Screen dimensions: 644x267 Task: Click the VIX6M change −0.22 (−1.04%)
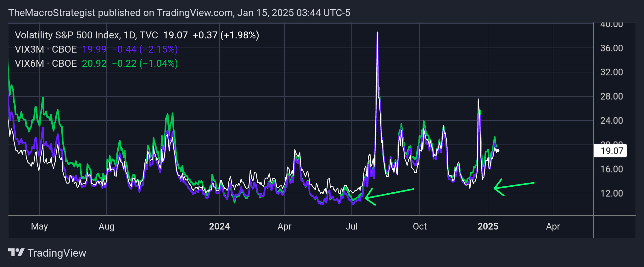pyautogui.click(x=145, y=64)
